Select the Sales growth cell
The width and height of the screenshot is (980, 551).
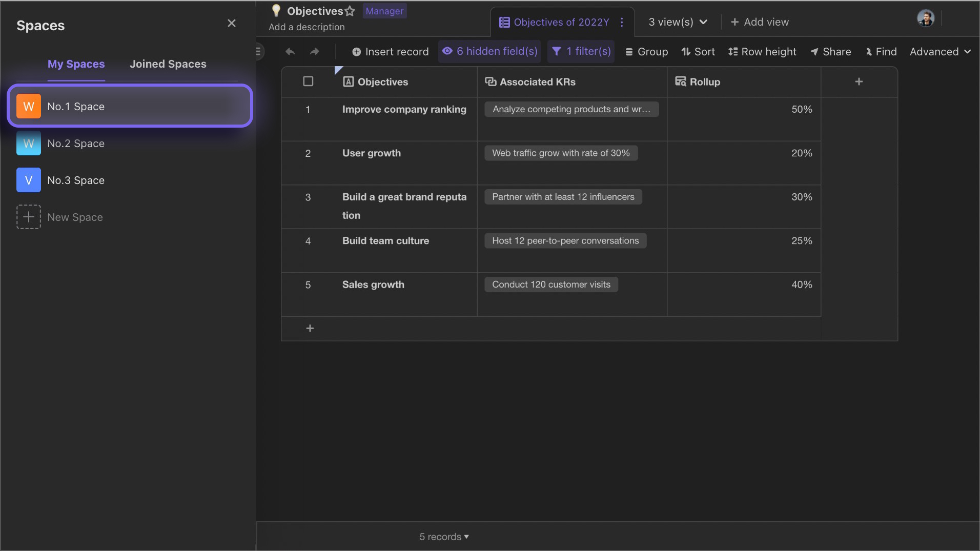pos(405,294)
